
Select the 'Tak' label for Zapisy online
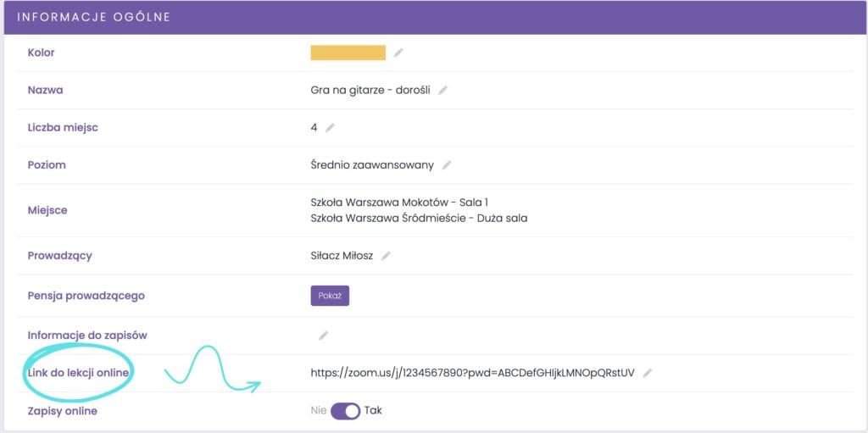pyautogui.click(x=373, y=411)
